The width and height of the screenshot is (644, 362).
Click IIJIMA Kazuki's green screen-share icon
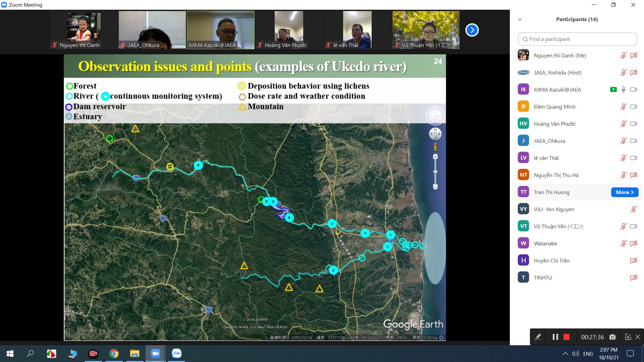pyautogui.click(x=613, y=89)
